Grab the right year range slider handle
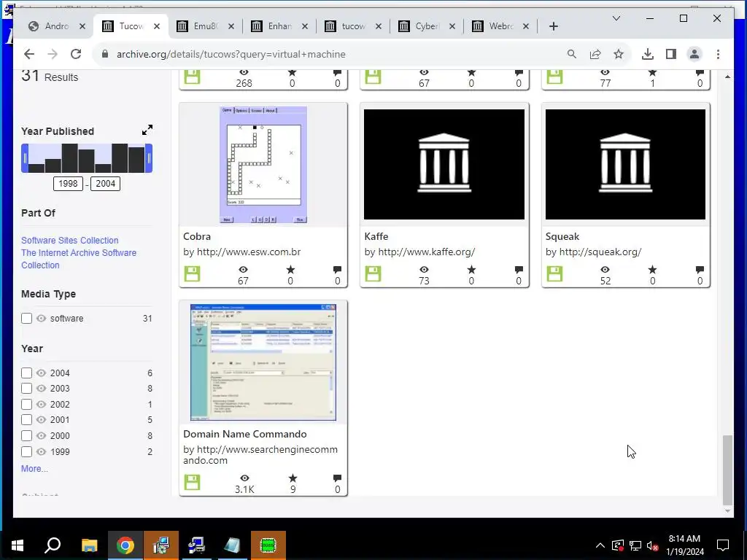Viewport: 747px width, 560px height. coord(149,158)
